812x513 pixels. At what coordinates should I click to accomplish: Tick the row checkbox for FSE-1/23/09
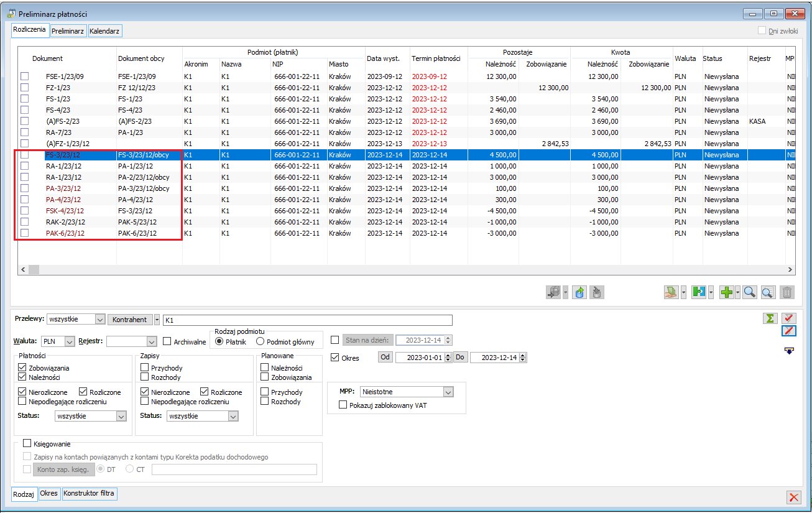point(25,76)
